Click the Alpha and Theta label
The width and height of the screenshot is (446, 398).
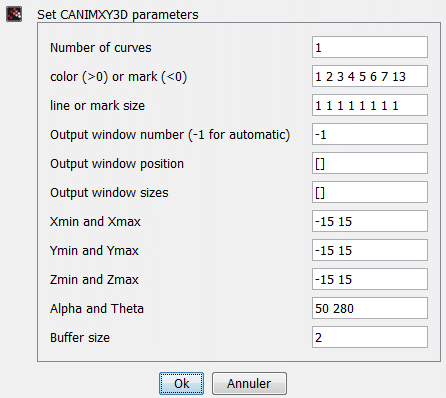[97, 309]
